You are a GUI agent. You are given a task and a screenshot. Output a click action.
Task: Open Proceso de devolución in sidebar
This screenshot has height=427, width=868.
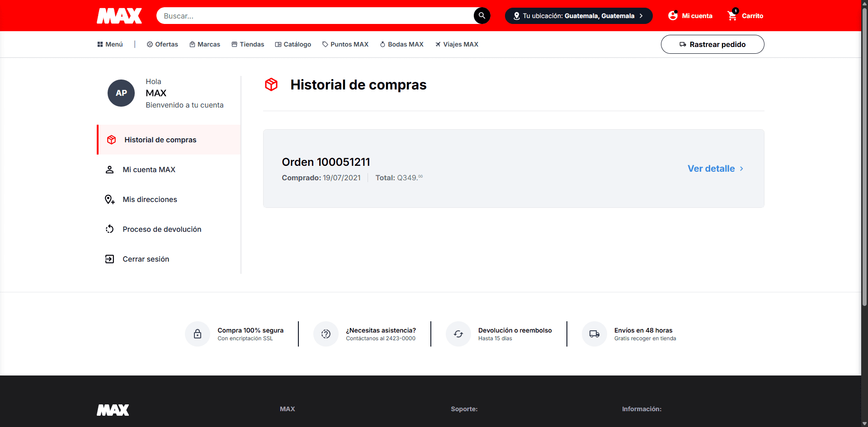click(x=162, y=229)
